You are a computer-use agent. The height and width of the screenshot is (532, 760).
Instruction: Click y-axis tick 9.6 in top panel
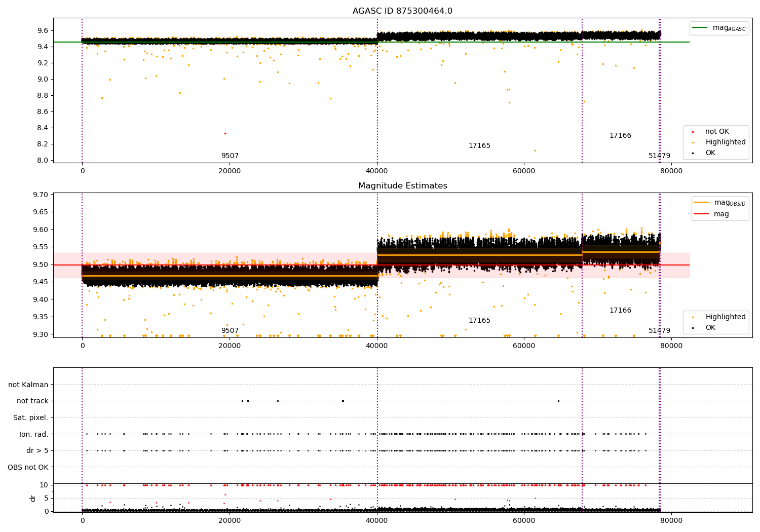(43, 31)
